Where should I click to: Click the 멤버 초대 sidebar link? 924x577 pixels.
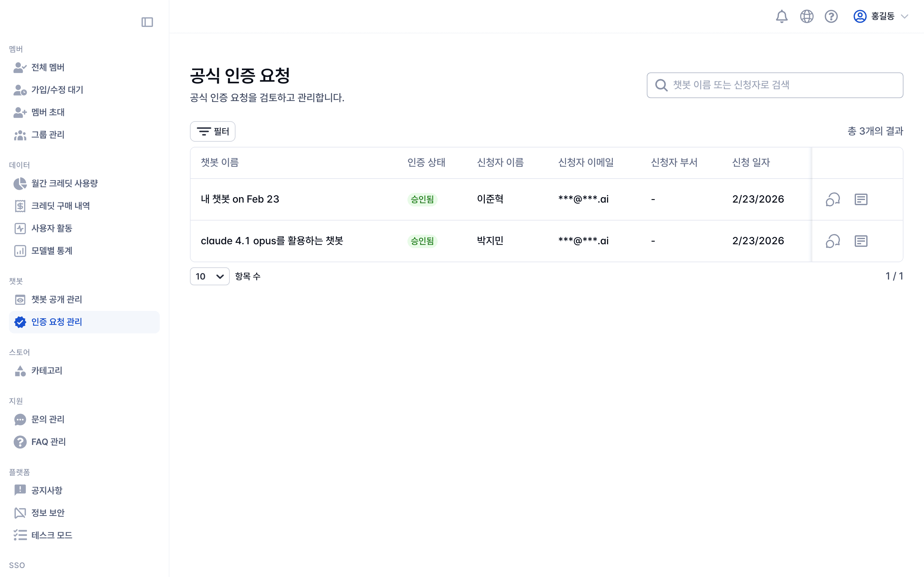47,112
